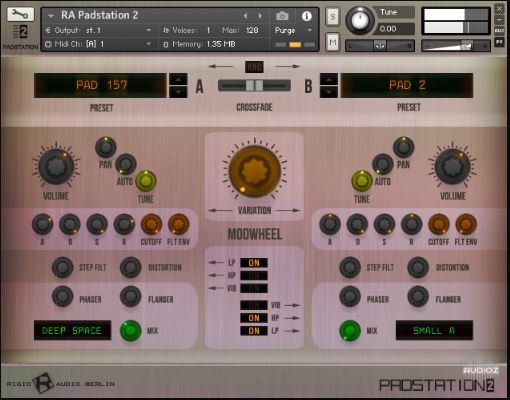This screenshot has height=400, width=510.
Task: Open SMALL A reverb preset selector
Action: click(434, 330)
